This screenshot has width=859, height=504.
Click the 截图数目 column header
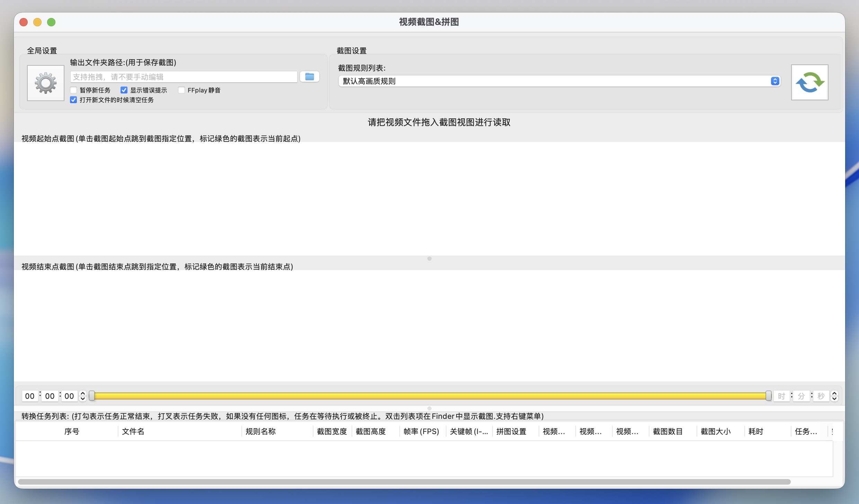click(667, 431)
